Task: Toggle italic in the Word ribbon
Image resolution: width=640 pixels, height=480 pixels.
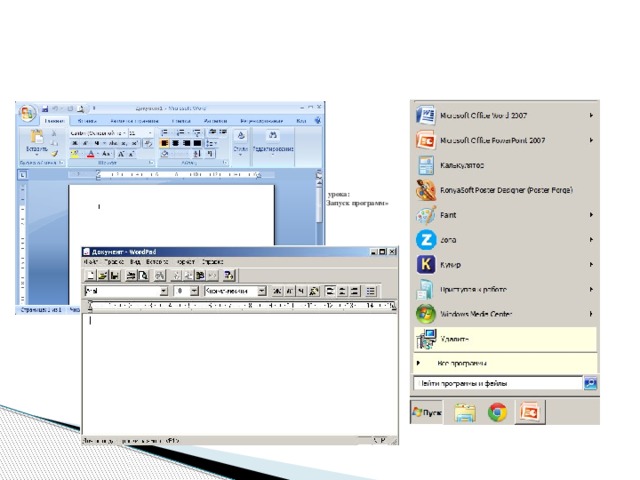Action: tap(85, 143)
